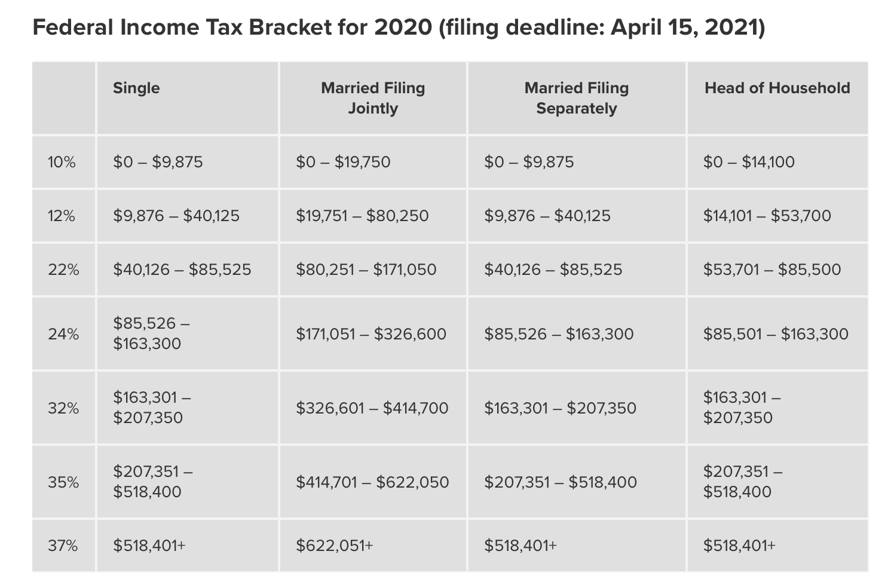Viewport: 894px width, 588px height.
Task: Click the $326,601 – $414,700 cell
Action: pos(372,408)
